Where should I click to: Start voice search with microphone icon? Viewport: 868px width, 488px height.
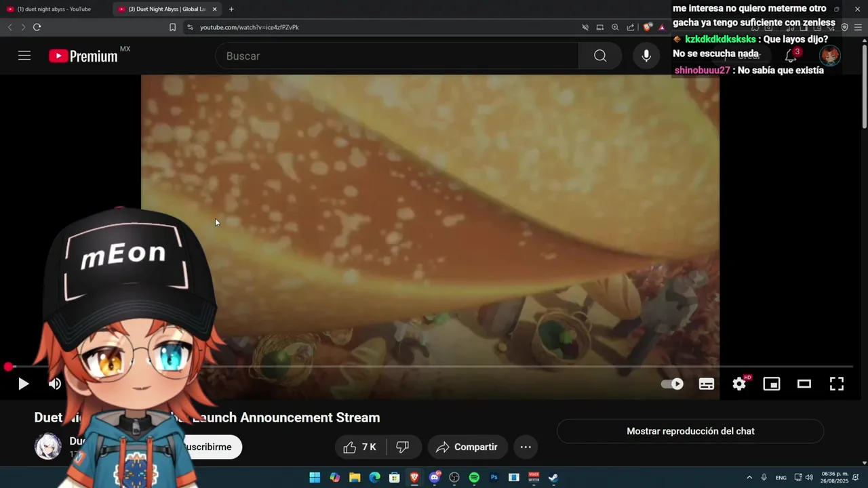pos(646,56)
